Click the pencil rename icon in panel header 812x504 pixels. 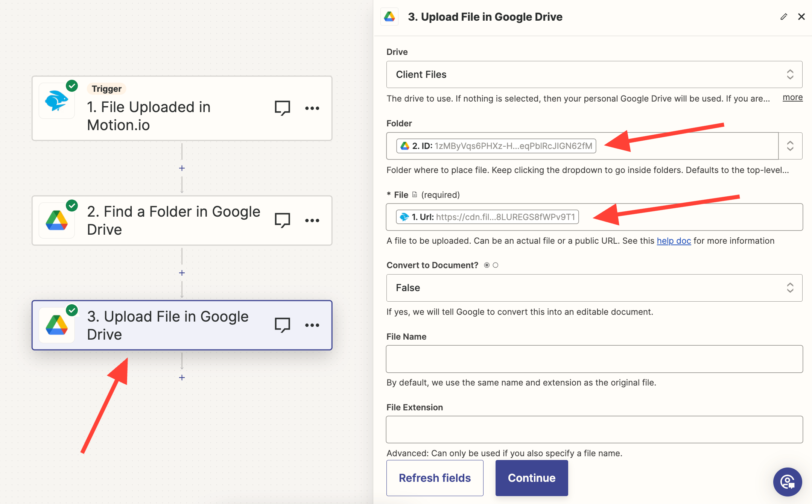784,17
